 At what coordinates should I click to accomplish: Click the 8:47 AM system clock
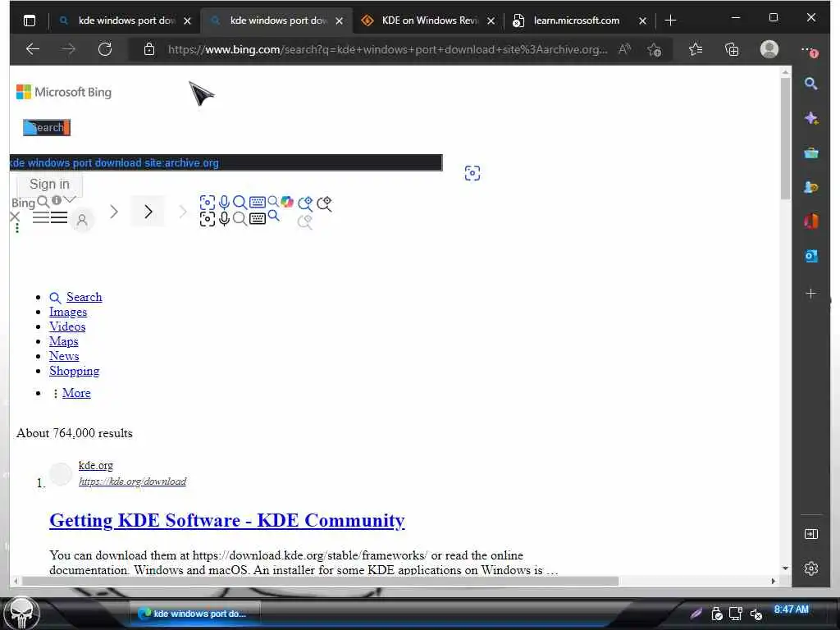pos(792,609)
